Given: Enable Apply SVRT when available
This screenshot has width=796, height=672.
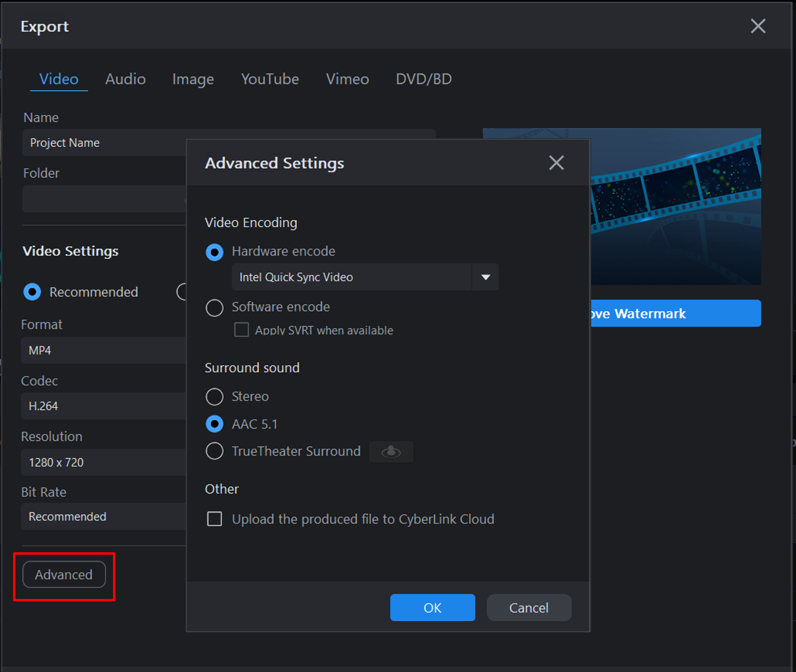Looking at the screenshot, I should click(x=241, y=330).
